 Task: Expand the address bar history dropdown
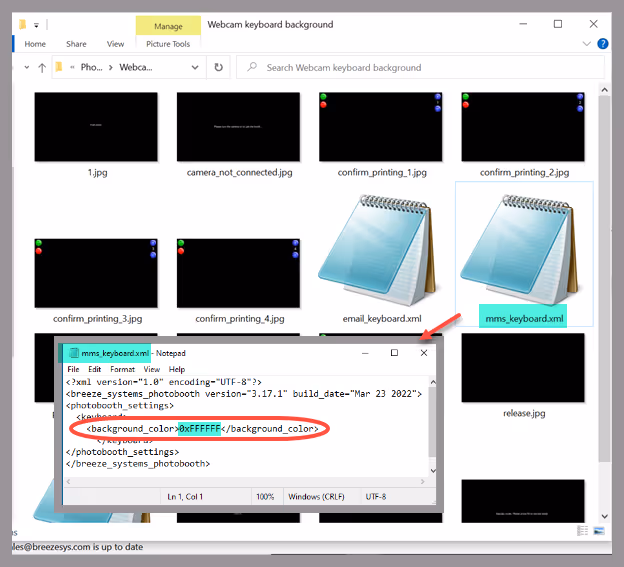(x=195, y=67)
